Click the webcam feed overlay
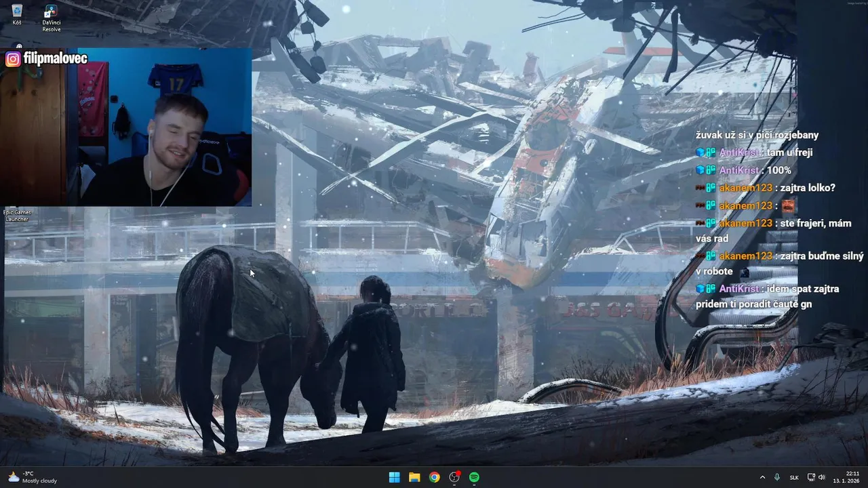The width and height of the screenshot is (868, 488). [x=125, y=127]
